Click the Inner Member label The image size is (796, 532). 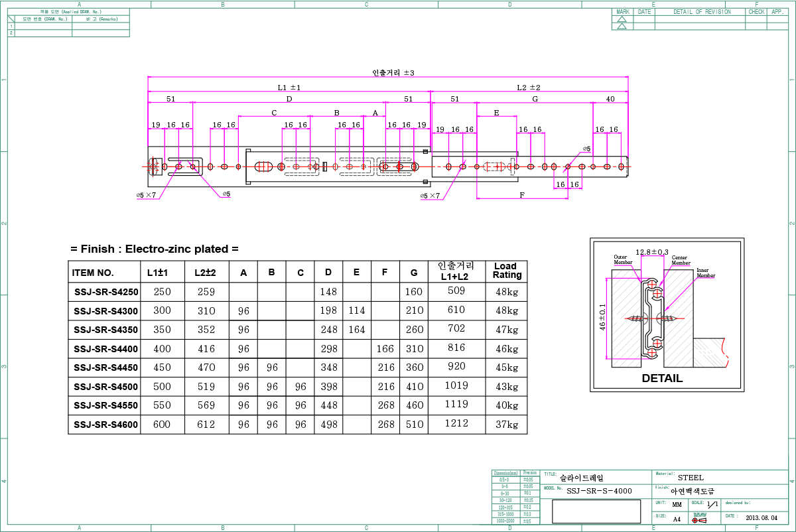707,273
